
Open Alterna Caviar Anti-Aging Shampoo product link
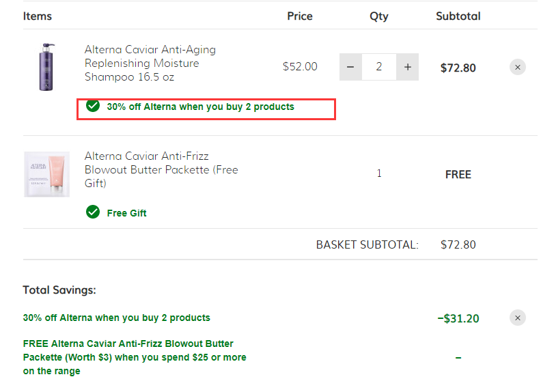pyautogui.click(x=150, y=63)
